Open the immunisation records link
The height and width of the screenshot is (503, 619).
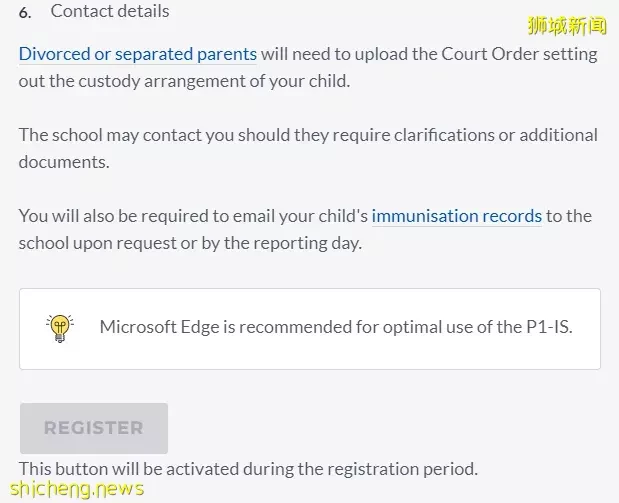[457, 216]
